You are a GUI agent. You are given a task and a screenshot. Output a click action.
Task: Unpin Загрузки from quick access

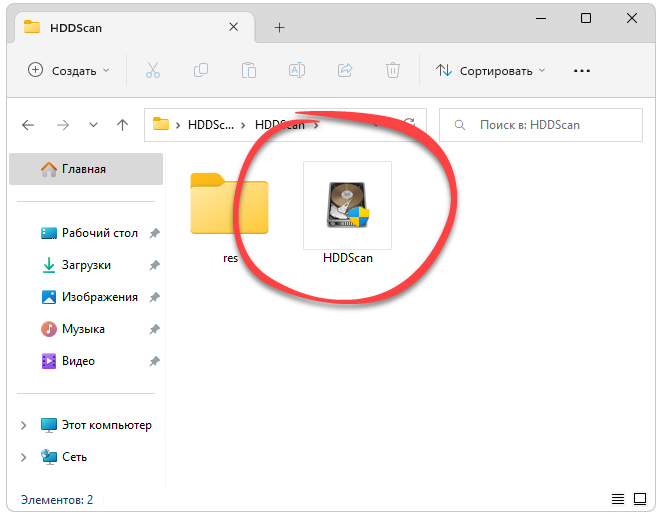click(154, 265)
